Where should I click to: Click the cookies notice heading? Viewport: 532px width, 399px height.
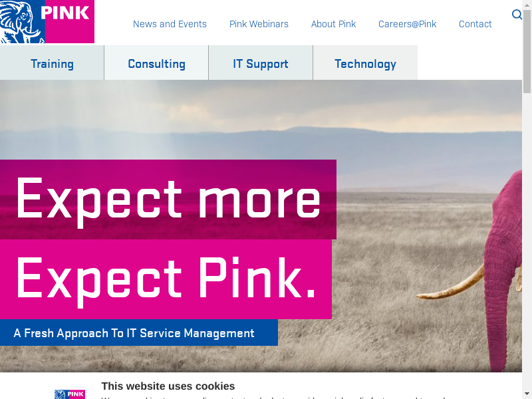[168, 386]
